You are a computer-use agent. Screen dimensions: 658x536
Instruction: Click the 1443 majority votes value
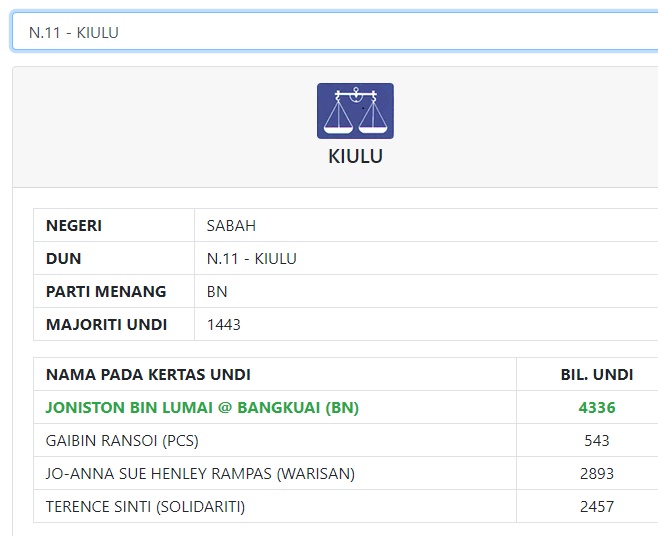[x=224, y=324]
